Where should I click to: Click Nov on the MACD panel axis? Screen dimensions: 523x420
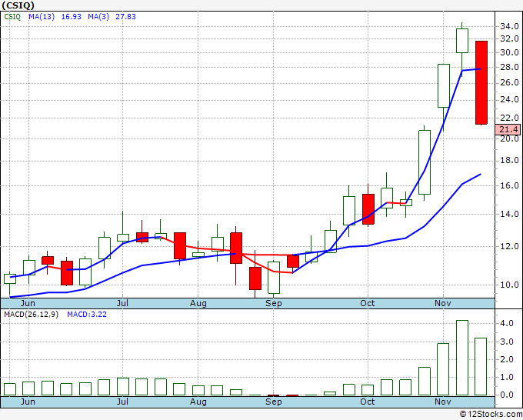[442, 402]
